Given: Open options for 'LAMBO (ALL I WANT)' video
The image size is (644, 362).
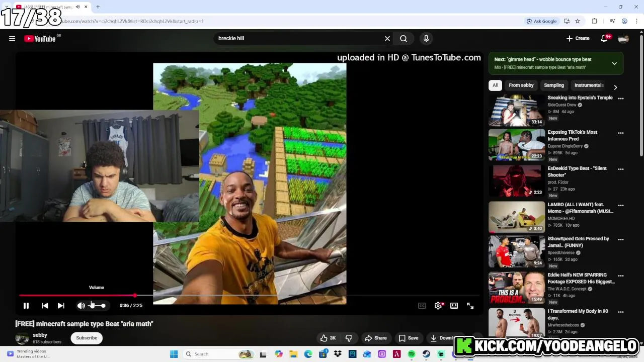Looking at the screenshot, I should pyautogui.click(x=621, y=206).
